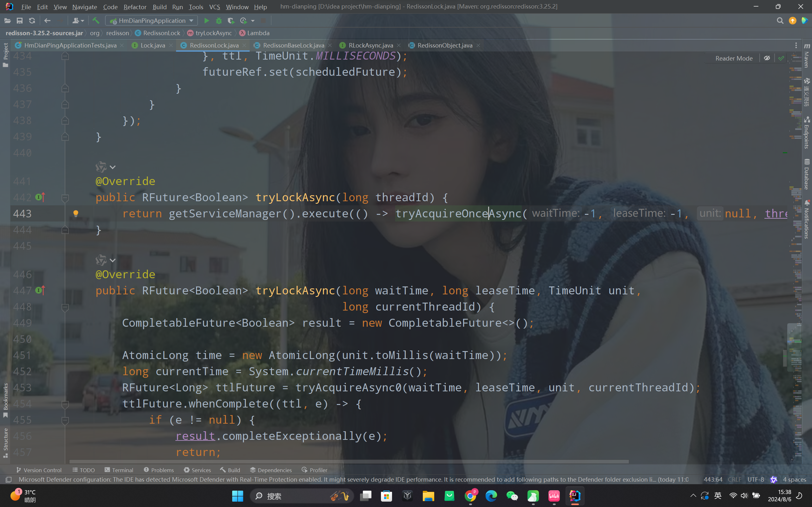This screenshot has height=507, width=812.
Task: Open the Refactor menu
Action: 134,7
